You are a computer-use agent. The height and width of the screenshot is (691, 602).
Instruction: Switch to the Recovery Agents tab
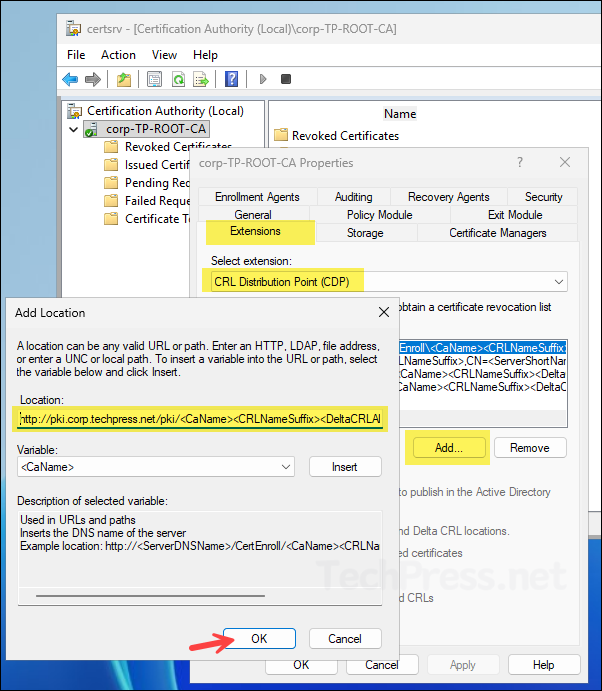tap(449, 197)
